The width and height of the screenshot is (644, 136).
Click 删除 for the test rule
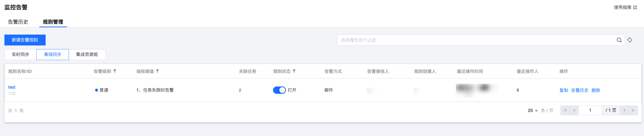[x=595, y=90]
